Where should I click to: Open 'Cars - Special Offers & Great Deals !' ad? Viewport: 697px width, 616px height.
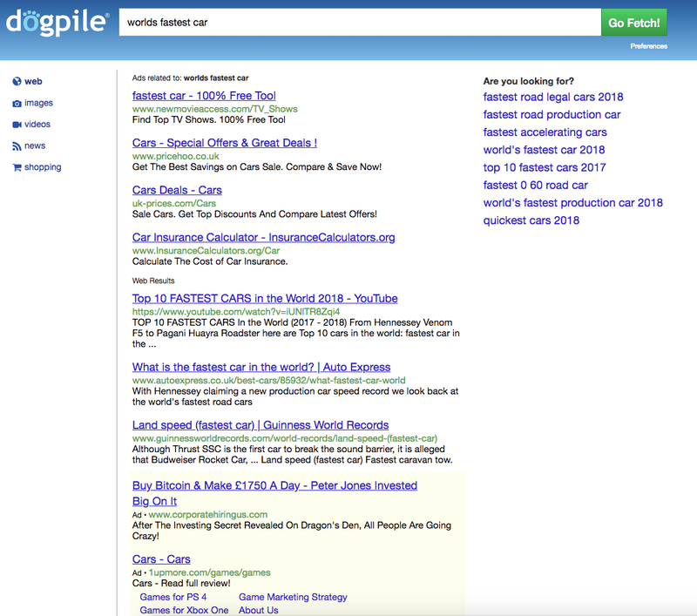tap(225, 143)
